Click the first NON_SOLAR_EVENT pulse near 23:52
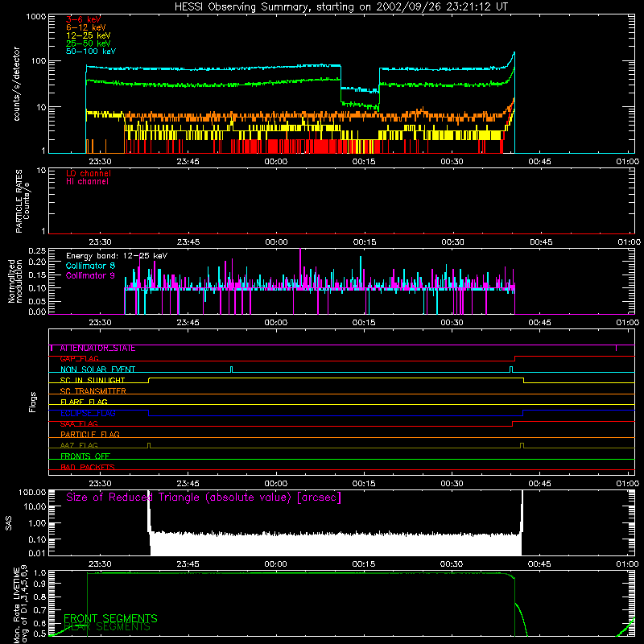644x644 pixels. click(x=231, y=369)
